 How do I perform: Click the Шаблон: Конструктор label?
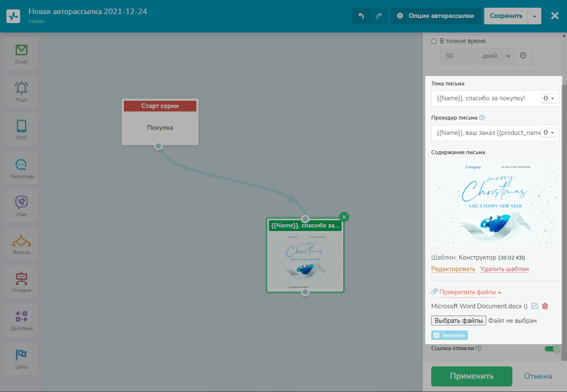[464, 257]
